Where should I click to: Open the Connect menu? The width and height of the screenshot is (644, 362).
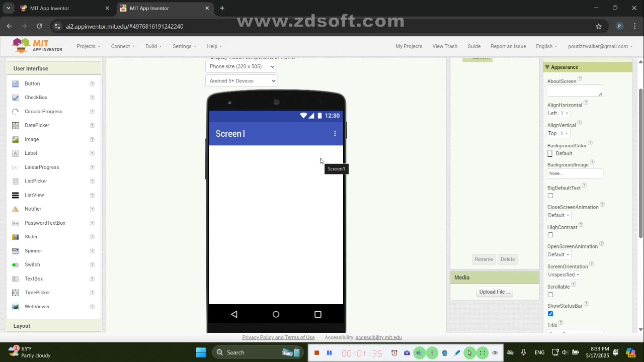[123, 46]
